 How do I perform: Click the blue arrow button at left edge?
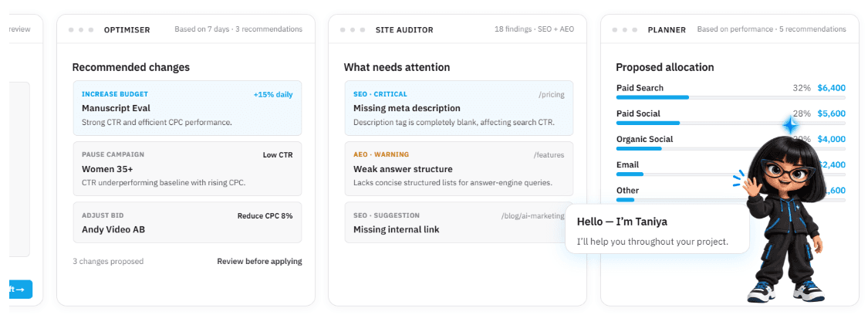click(21, 289)
